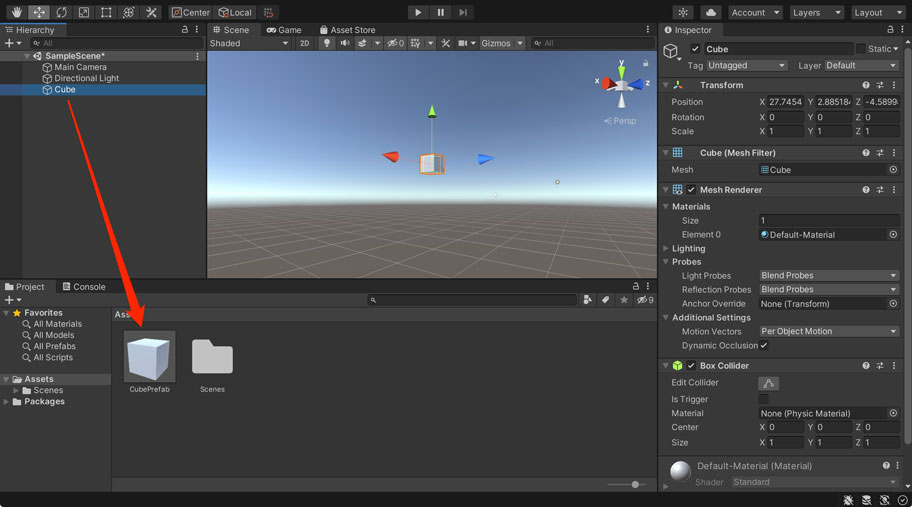This screenshot has height=507, width=912.
Task: Toggle scene lighting bulb
Action: [327, 43]
